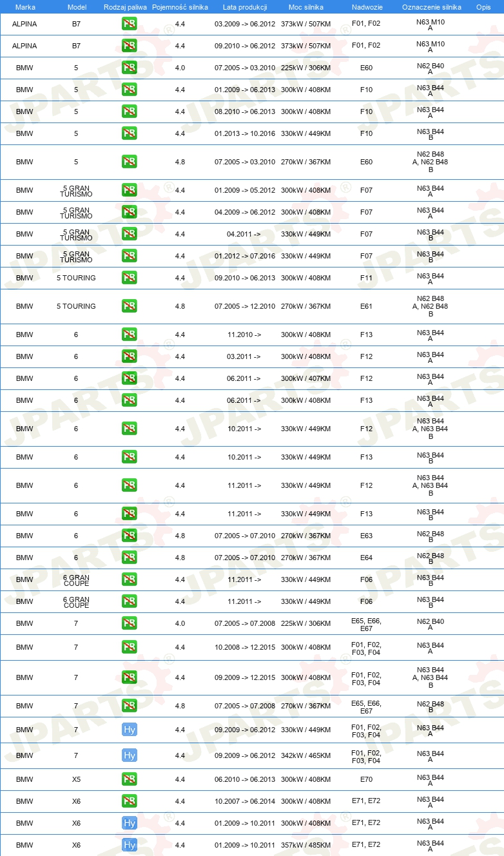Click the date 01.2012 -> 07.2016

245,257
